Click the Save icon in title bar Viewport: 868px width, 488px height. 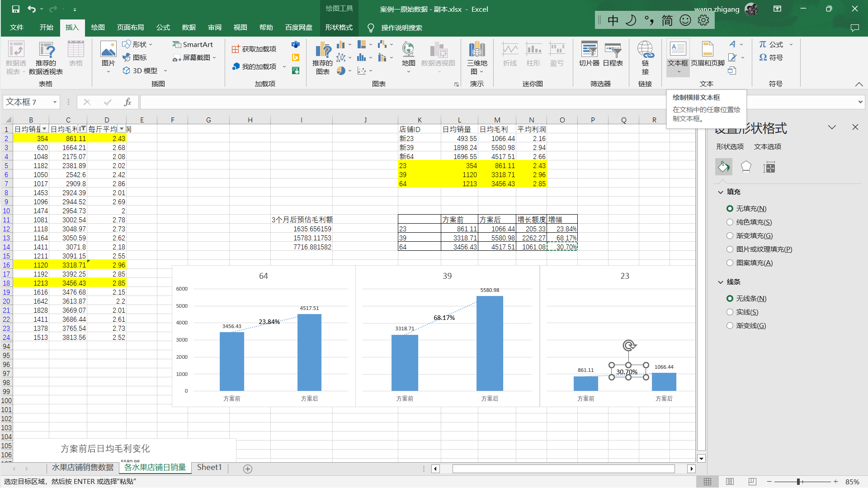[x=15, y=9]
